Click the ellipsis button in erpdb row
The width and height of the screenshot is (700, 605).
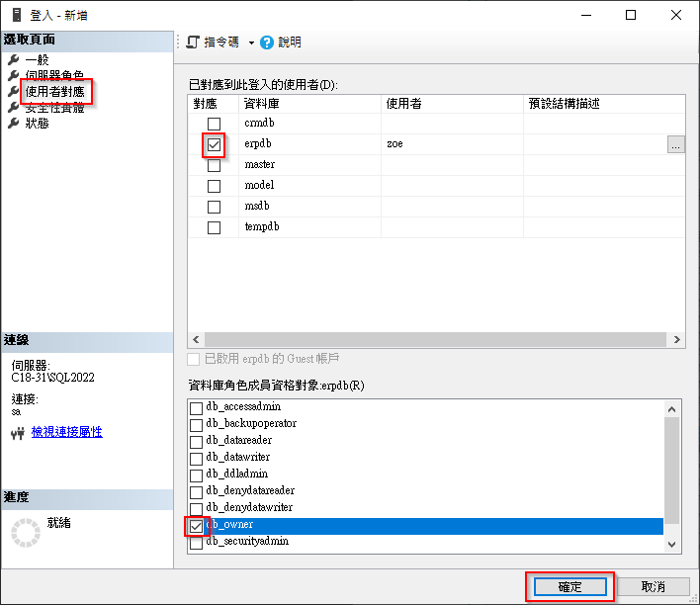676,144
